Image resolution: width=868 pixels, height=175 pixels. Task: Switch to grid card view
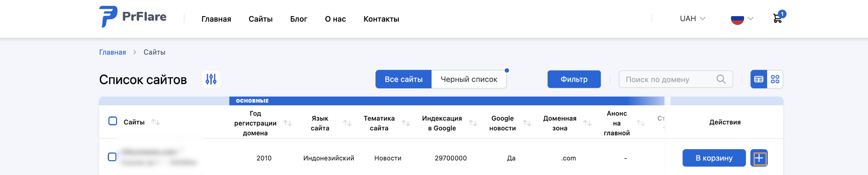click(775, 79)
